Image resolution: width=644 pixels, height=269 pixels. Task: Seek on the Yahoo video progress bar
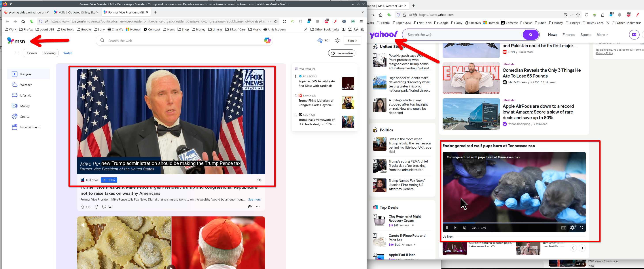[x=514, y=223]
